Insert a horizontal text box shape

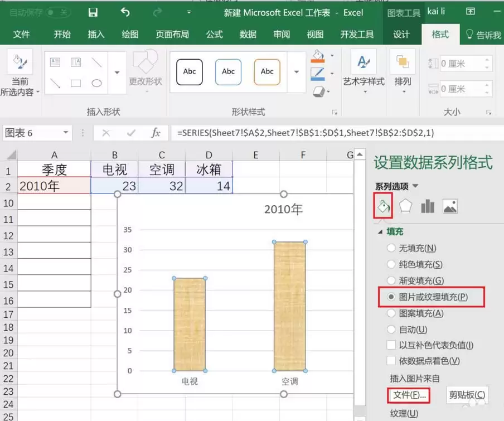(55, 62)
